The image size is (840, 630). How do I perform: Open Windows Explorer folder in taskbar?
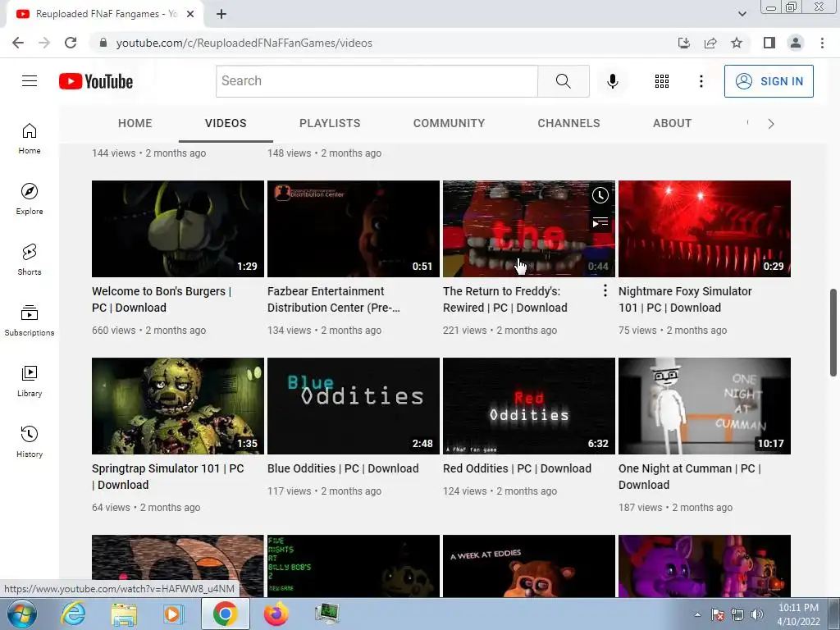point(124,614)
